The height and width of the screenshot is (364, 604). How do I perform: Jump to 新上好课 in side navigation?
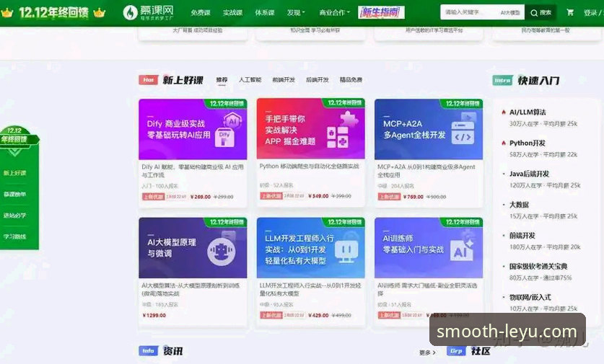pos(14,173)
